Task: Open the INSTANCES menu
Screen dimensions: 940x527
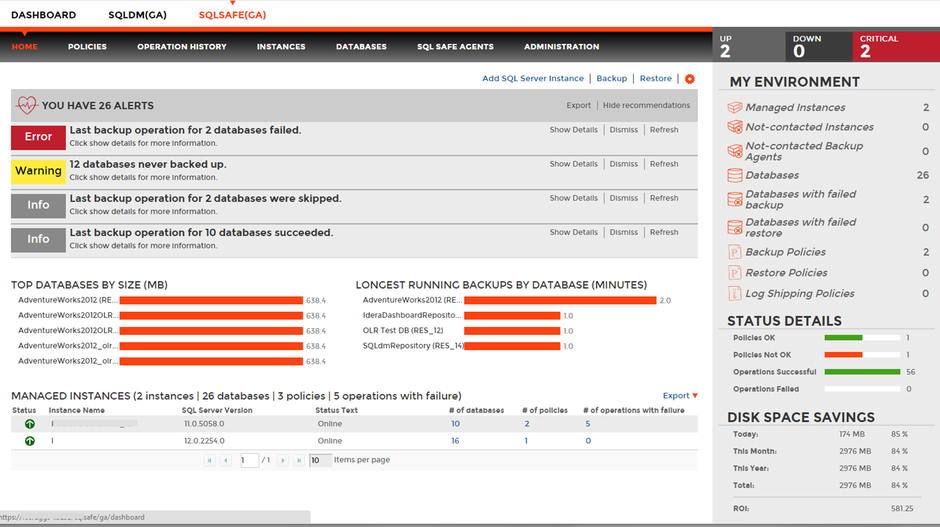Action: [281, 47]
